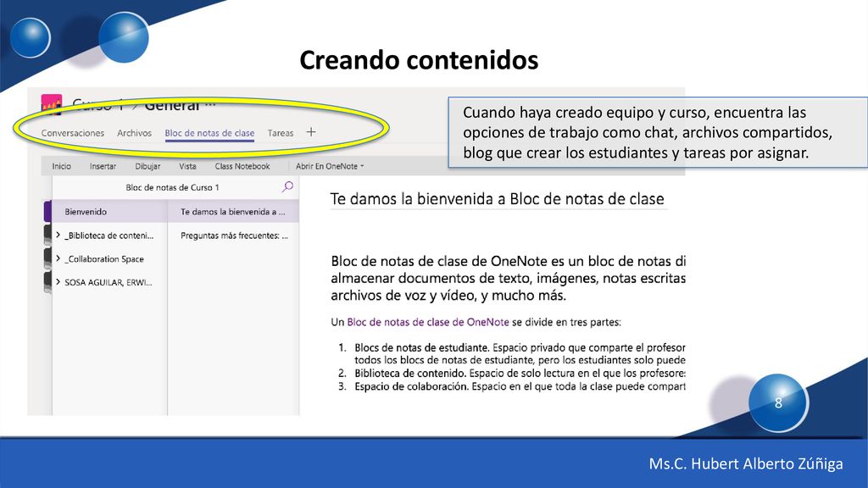Select the _Collaboration Space section name
Screen dimensions: 868x488
pos(104,259)
